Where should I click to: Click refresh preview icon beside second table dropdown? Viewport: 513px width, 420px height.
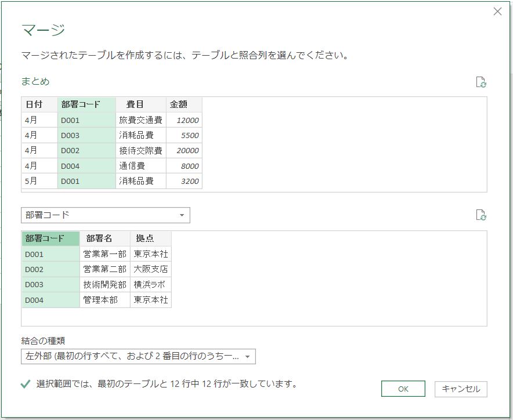click(481, 215)
